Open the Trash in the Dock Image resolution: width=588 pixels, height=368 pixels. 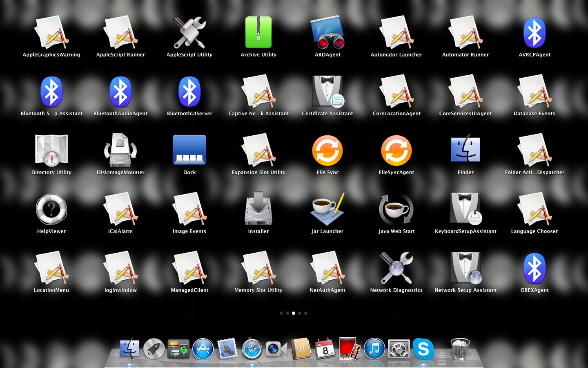coord(460,349)
